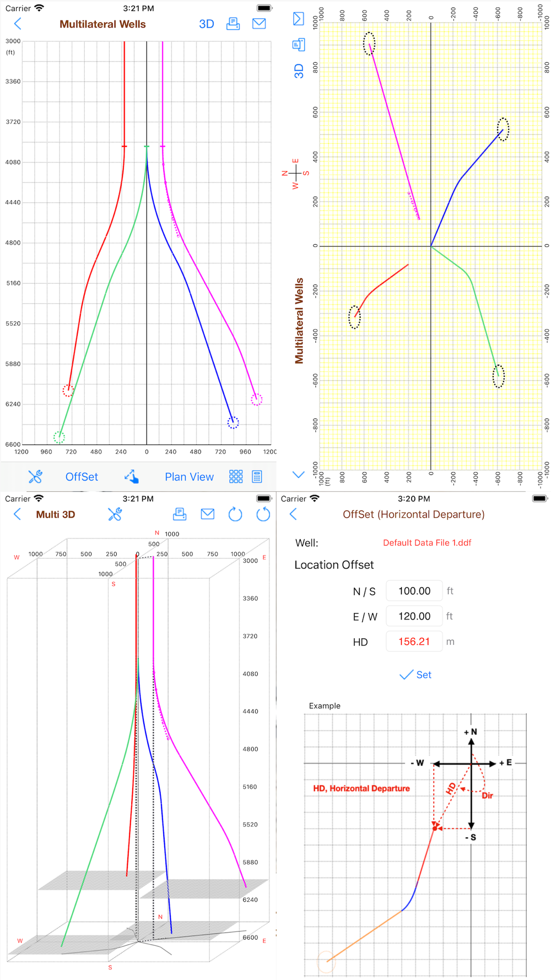Email the Multilateral Wells chart

259,24
